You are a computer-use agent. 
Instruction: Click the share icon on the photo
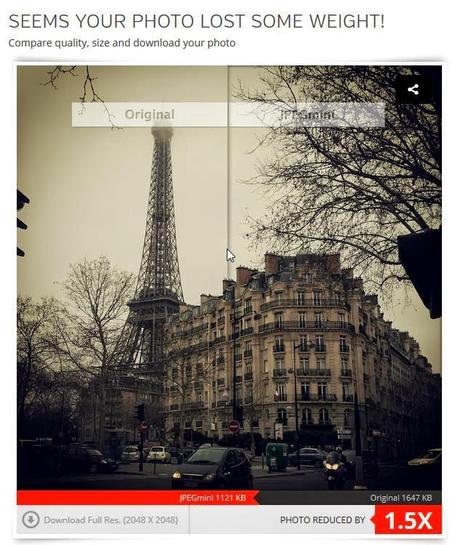413,90
